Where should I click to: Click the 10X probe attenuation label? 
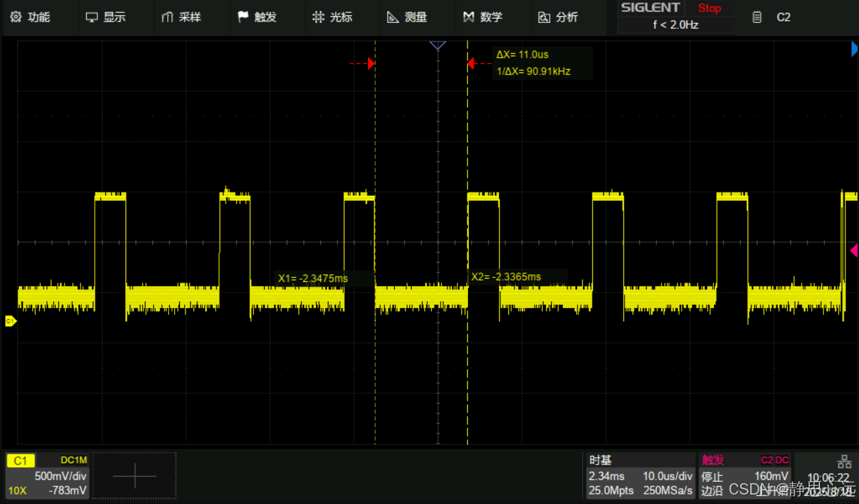coord(17,491)
